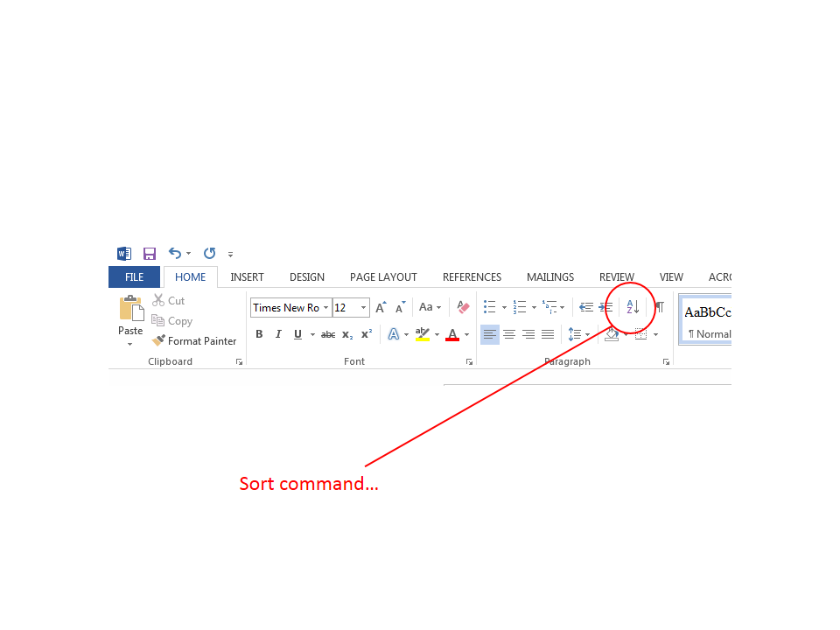
Task: Open the font name dropdown arrow
Action: (x=325, y=307)
